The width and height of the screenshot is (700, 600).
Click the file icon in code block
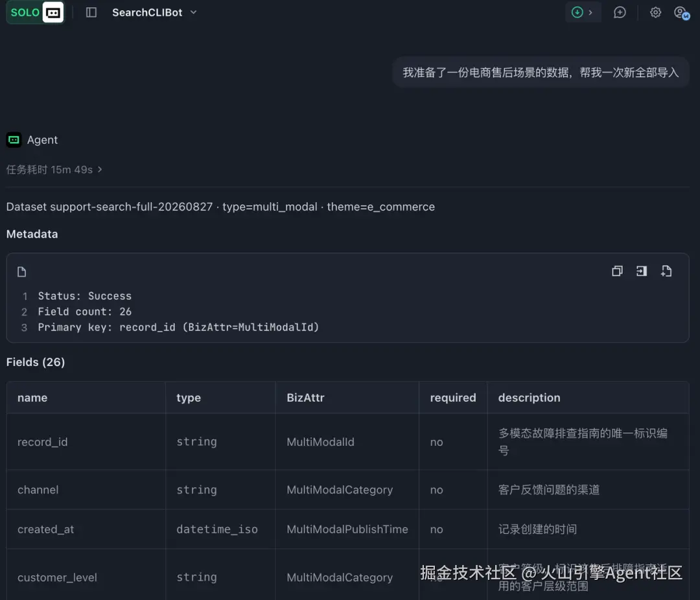click(21, 271)
